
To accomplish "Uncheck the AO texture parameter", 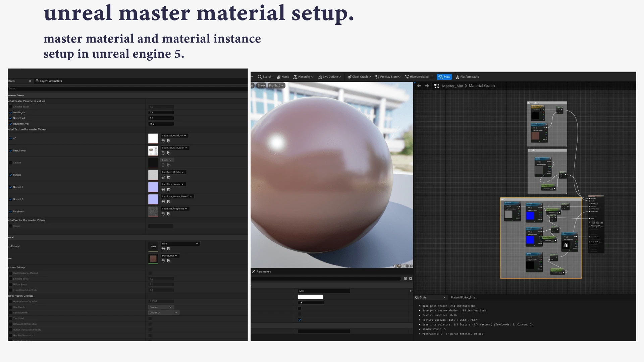I will click(11, 138).
